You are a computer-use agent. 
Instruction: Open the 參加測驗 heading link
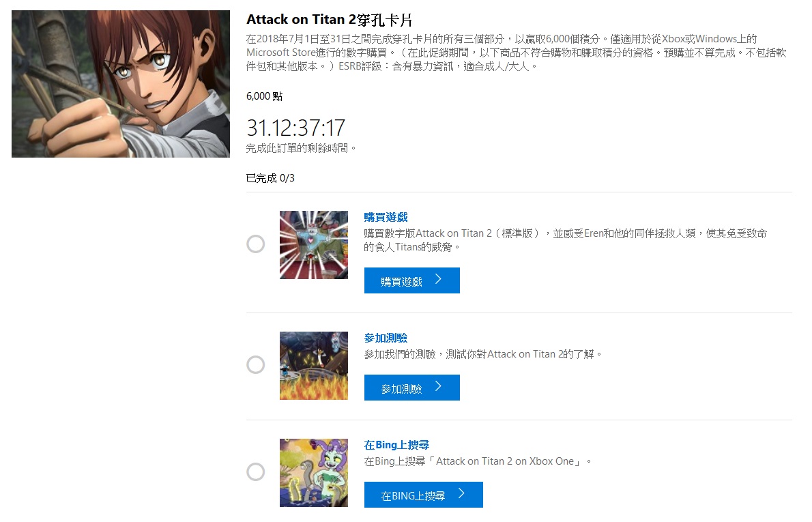point(386,338)
